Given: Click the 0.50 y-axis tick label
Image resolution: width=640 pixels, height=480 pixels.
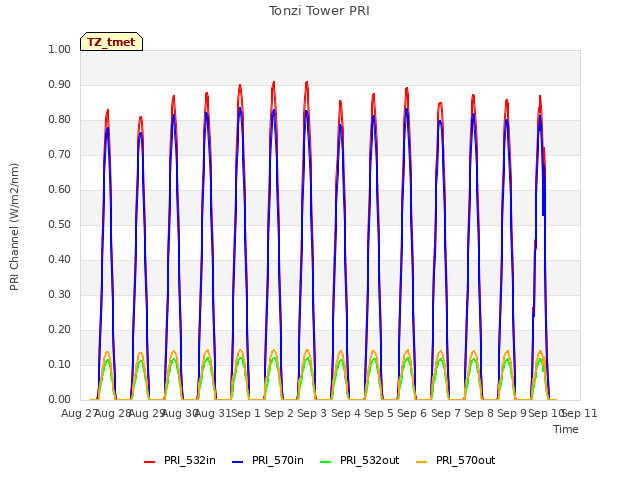Looking at the screenshot, I should pos(60,224).
